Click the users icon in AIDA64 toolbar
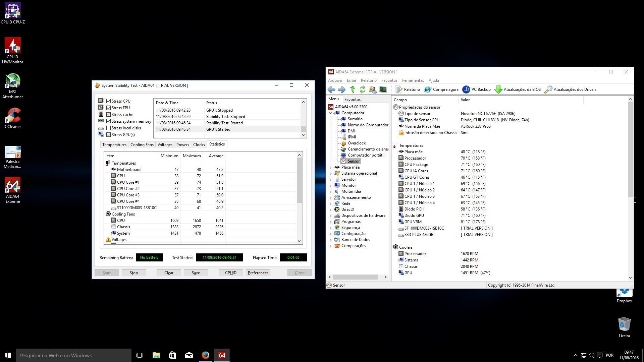The width and height of the screenshot is (644, 362). pyautogui.click(x=373, y=89)
